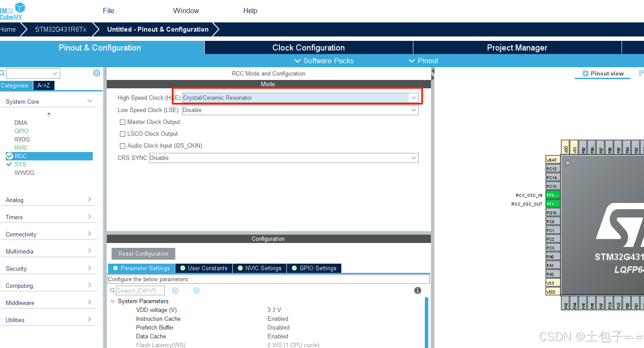The width and height of the screenshot is (644, 348).
Task: Click the green checkmark next to SYS
Action: point(9,164)
